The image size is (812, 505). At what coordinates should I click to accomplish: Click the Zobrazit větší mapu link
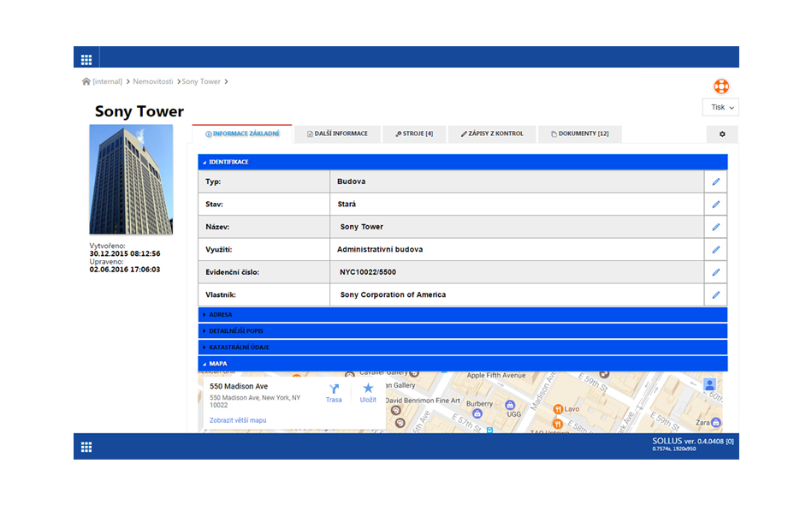pos(238,420)
